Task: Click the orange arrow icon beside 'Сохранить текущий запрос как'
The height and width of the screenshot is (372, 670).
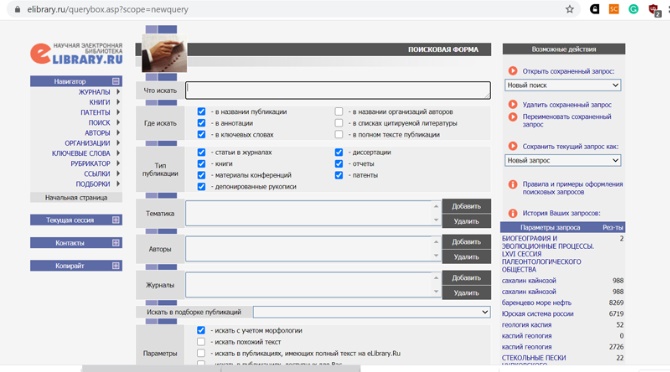Action: (x=513, y=146)
